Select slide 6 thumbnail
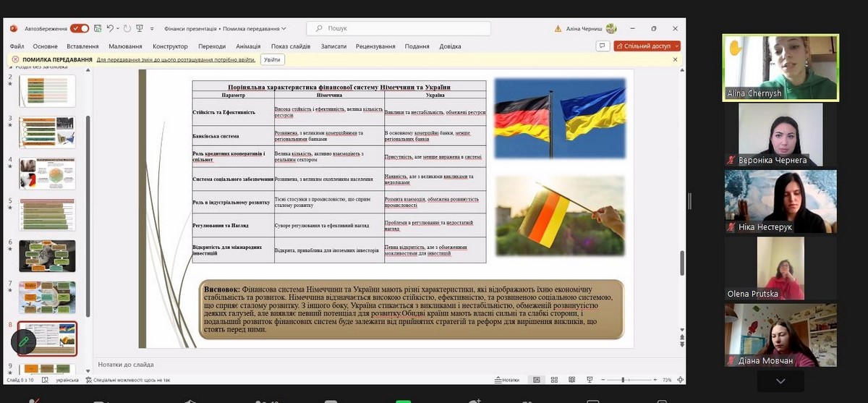Screen dimensions: 868x403 (x=47, y=255)
